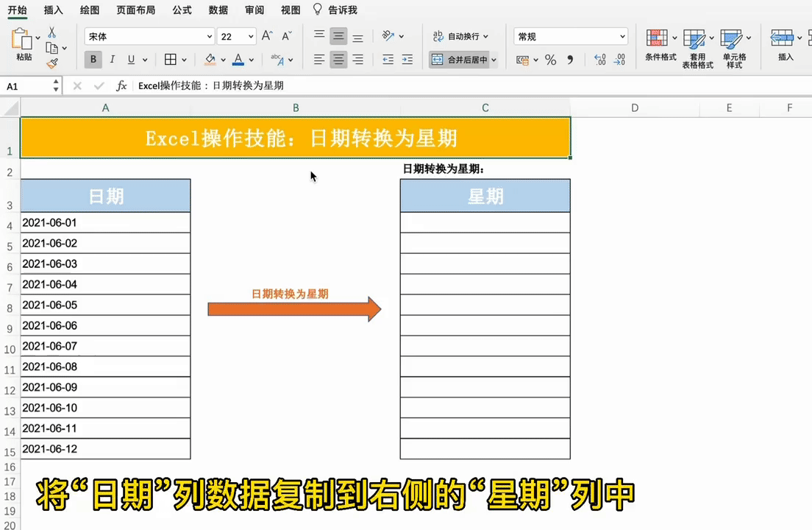Open borders dropdown arrow
This screenshot has width=812, height=530.
184,60
